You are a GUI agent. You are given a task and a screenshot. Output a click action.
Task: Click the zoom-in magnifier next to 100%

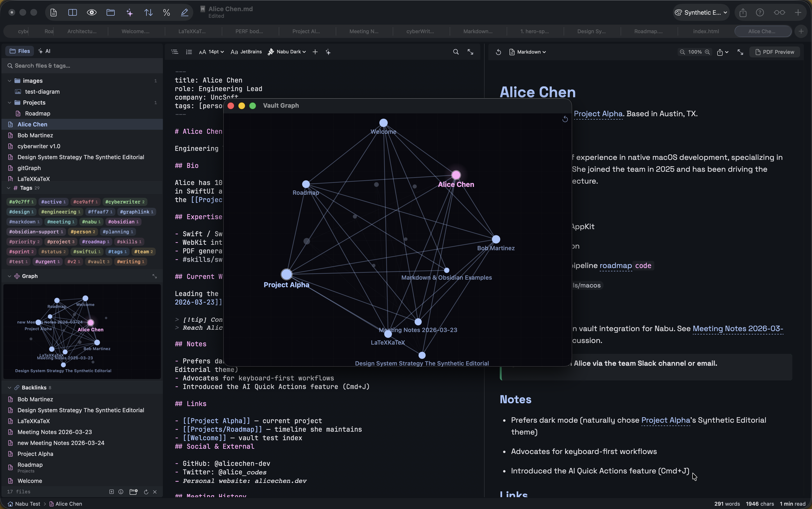pyautogui.click(x=707, y=52)
